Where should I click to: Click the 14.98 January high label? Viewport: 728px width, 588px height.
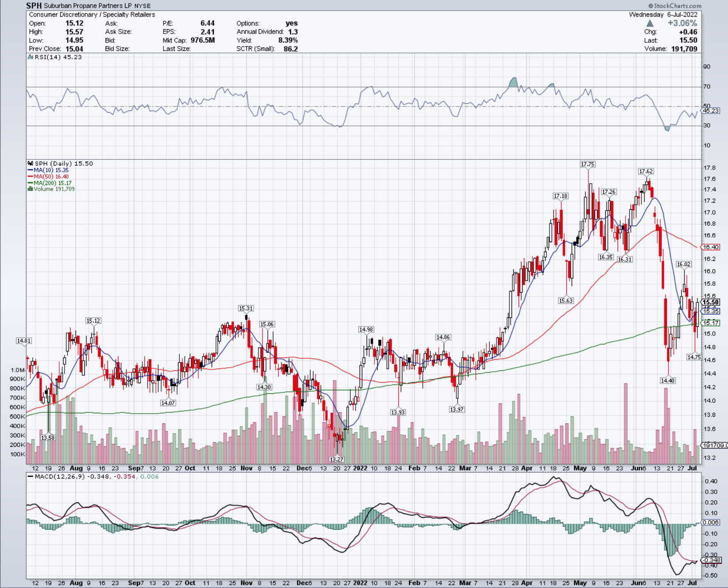(x=366, y=330)
